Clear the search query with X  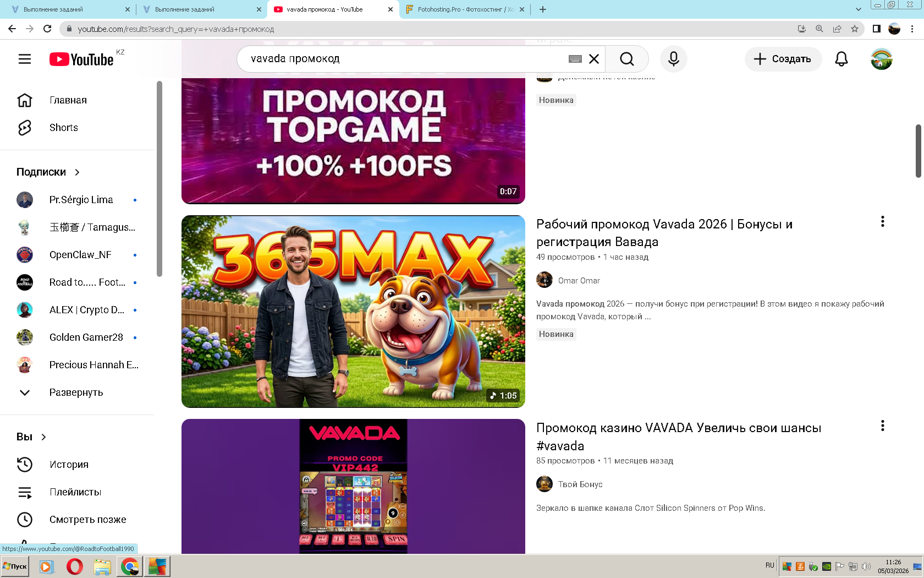[594, 59]
